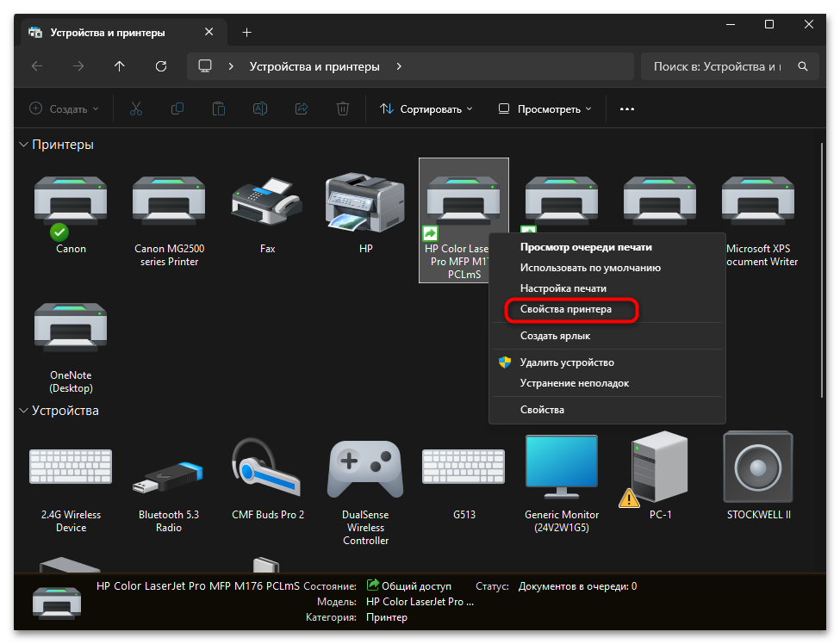Click the Delete trash toolbar icon
The width and height of the screenshot is (840, 644).
343,108
